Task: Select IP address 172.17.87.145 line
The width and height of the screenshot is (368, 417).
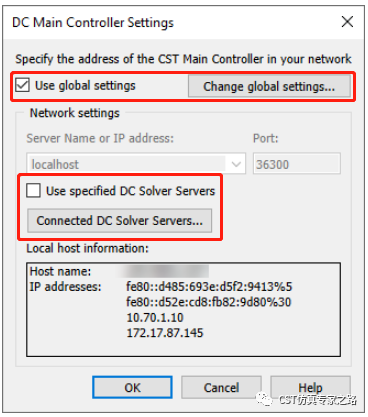Action: click(x=165, y=333)
